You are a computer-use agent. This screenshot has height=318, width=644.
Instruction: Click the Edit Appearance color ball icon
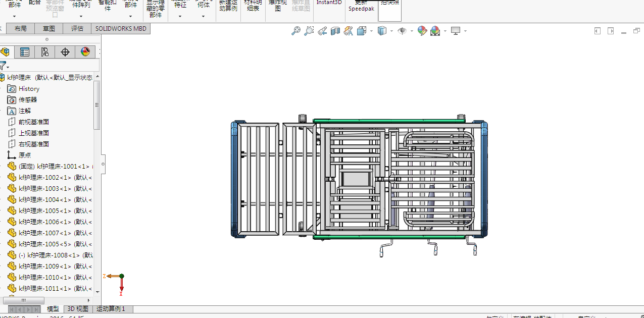tap(422, 31)
